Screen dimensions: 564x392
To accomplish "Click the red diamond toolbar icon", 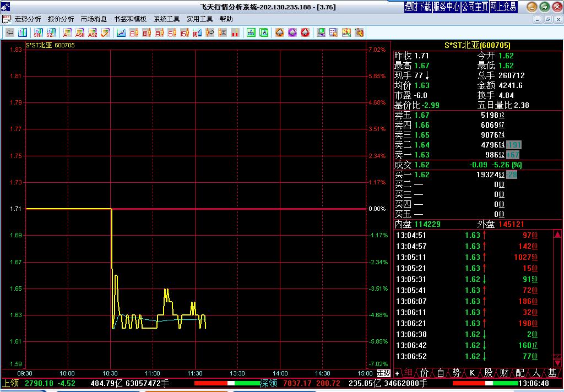I will click(305, 32).
